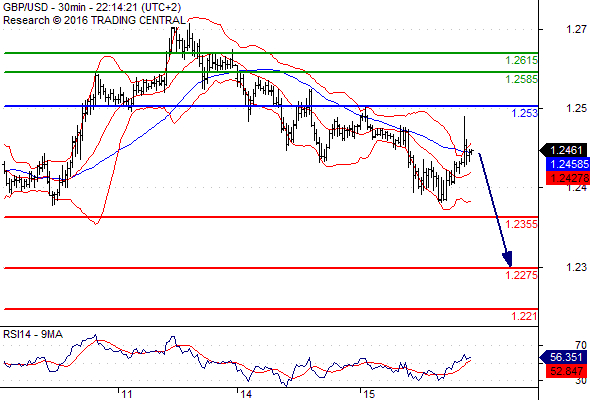The height and width of the screenshot is (400, 590).
Task: Select the date marker 14 on the time axis
Action: pos(246,394)
